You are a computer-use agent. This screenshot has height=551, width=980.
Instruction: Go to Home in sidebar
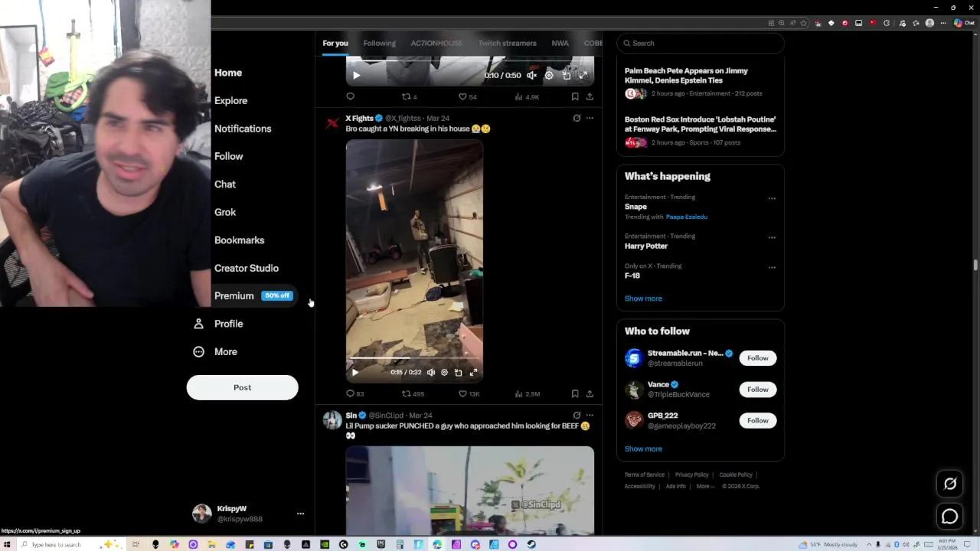point(228,73)
